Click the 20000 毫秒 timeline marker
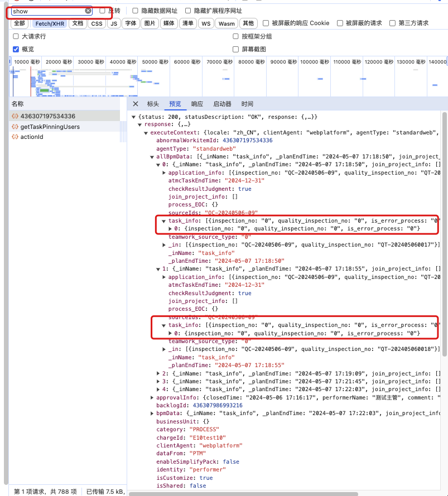 tap(59, 62)
